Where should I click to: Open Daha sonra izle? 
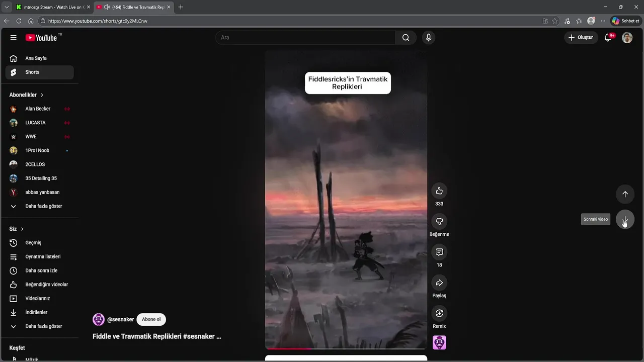[40, 270]
